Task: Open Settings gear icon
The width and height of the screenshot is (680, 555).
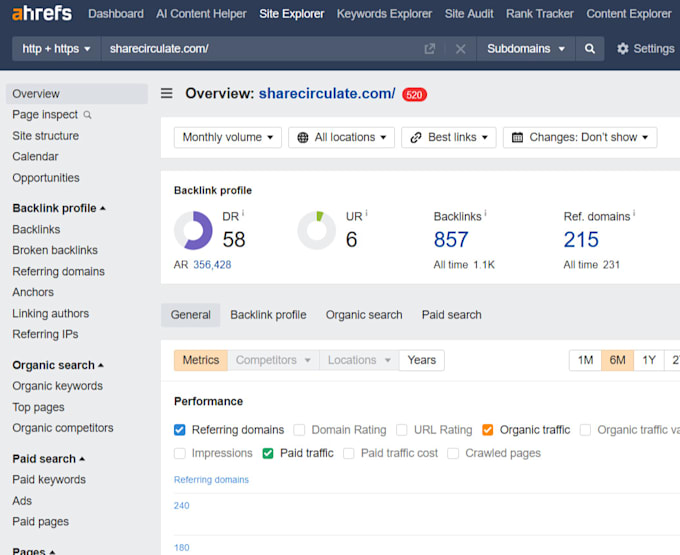Action: [623, 49]
